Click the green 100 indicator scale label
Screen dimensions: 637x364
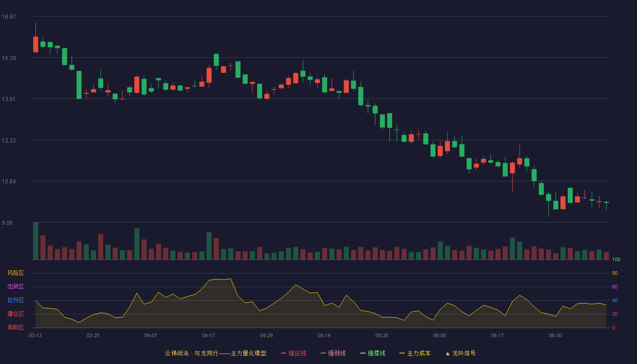point(616,260)
